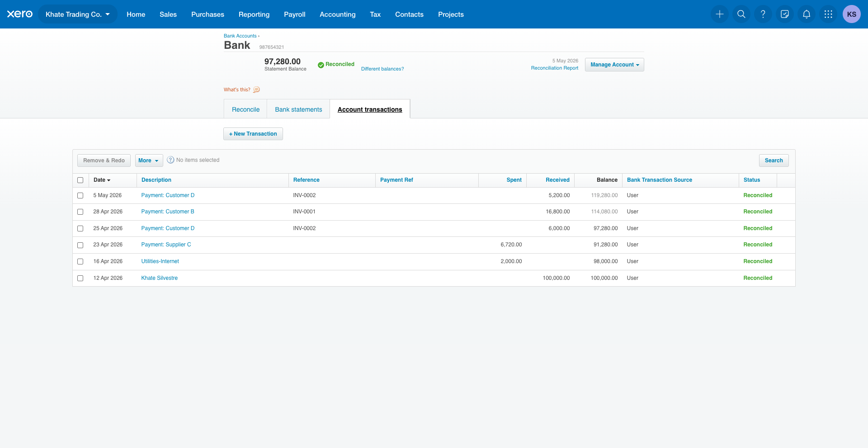This screenshot has height=448, width=868.
Task: Click the Different balances? link
Action: tap(382, 69)
